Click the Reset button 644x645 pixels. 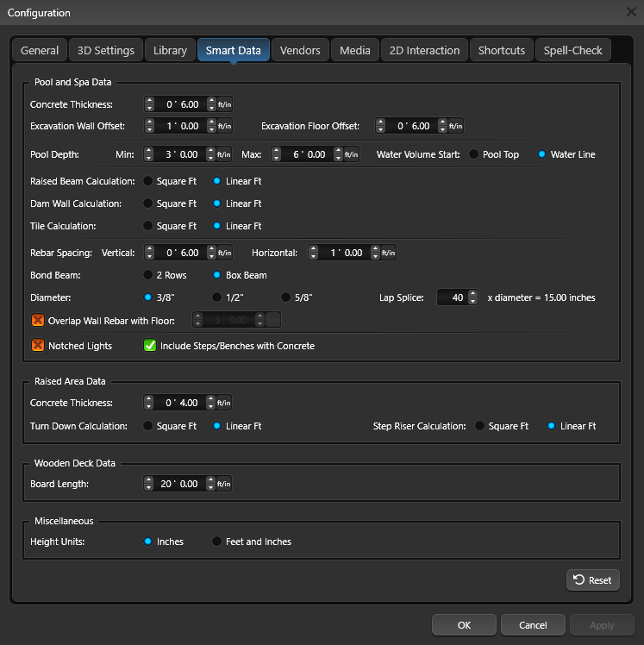coord(592,580)
